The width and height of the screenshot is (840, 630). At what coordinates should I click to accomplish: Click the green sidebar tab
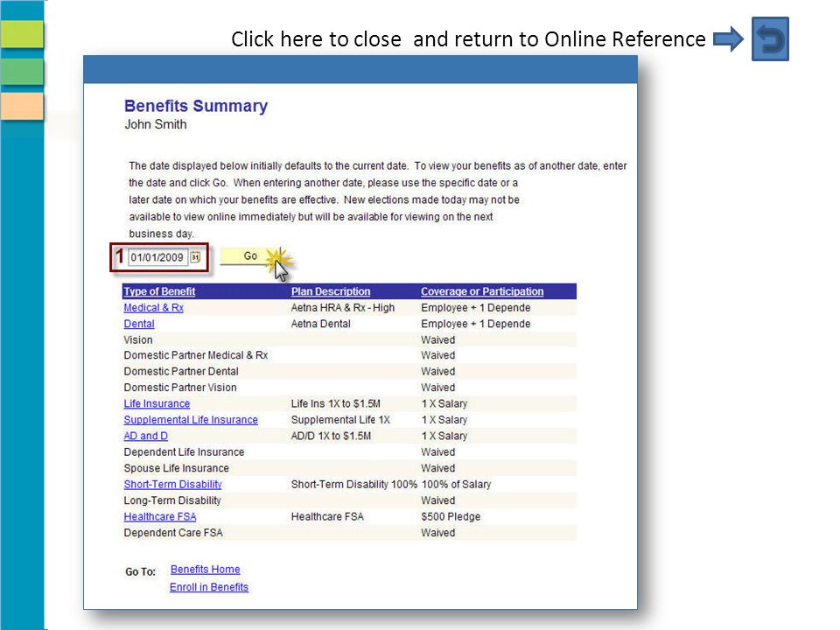coord(22,71)
